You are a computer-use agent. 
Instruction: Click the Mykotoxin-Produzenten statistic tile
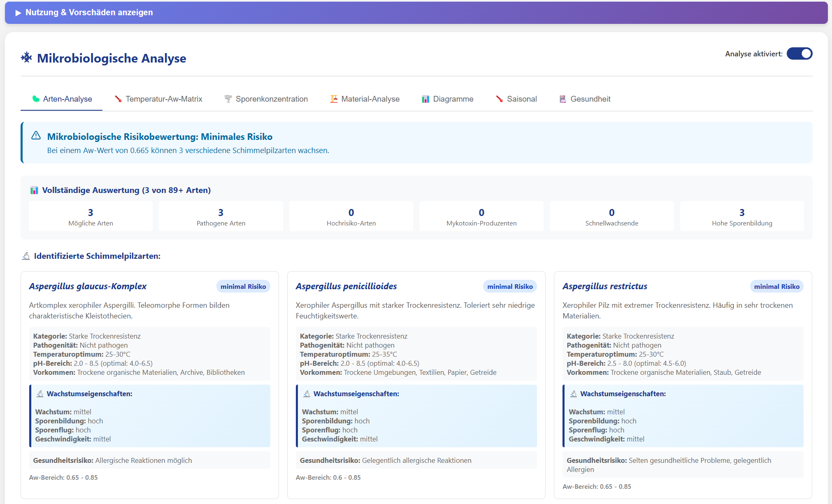click(x=481, y=216)
